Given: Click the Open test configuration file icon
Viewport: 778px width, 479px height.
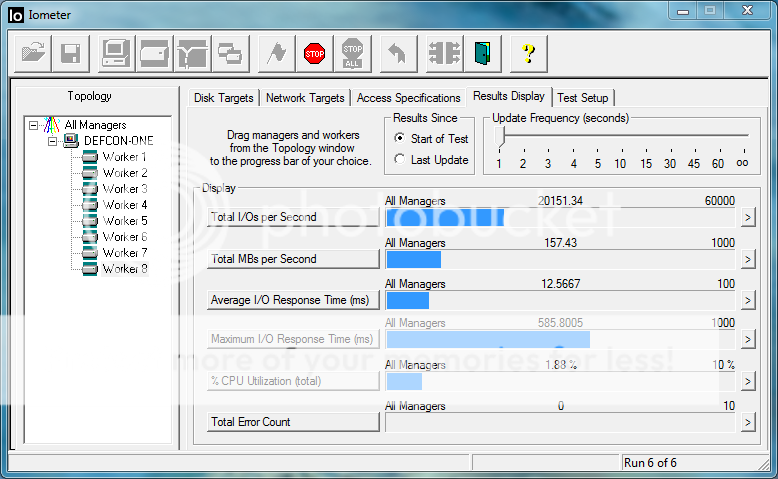Looking at the screenshot, I should pyautogui.click(x=34, y=54).
